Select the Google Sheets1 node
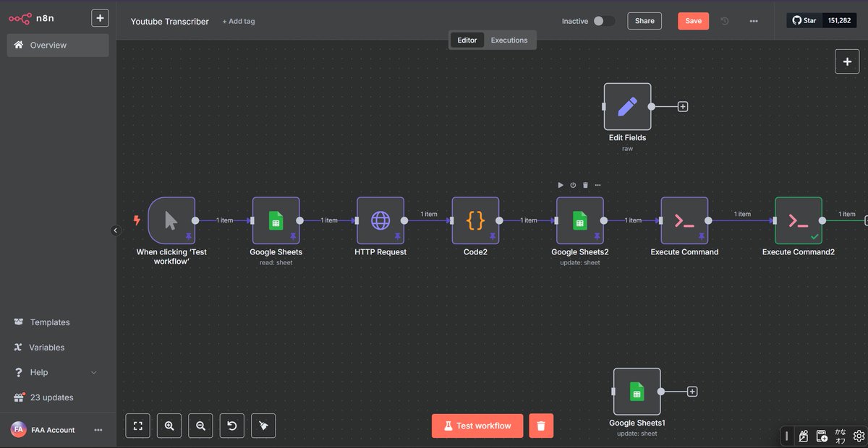The image size is (868, 448). tap(637, 392)
